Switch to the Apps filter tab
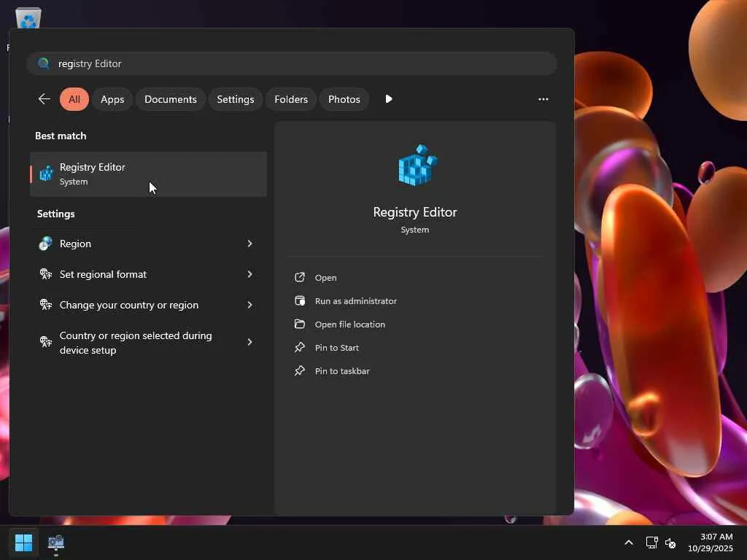Viewport: 747px width, 560px height. [112, 99]
